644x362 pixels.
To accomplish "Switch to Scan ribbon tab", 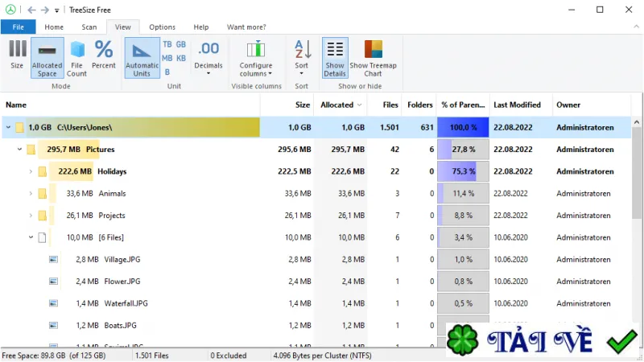I will click(89, 27).
